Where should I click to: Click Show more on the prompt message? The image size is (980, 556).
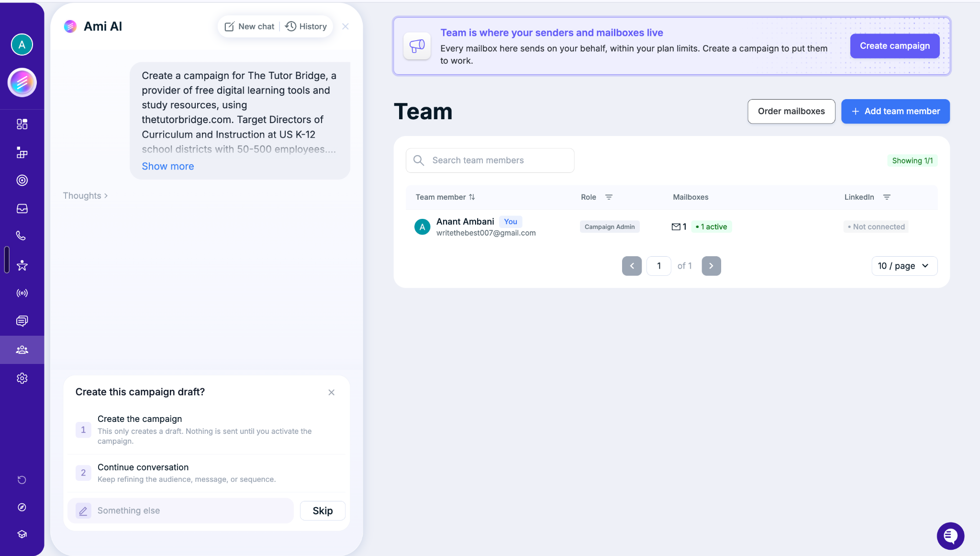pyautogui.click(x=168, y=166)
